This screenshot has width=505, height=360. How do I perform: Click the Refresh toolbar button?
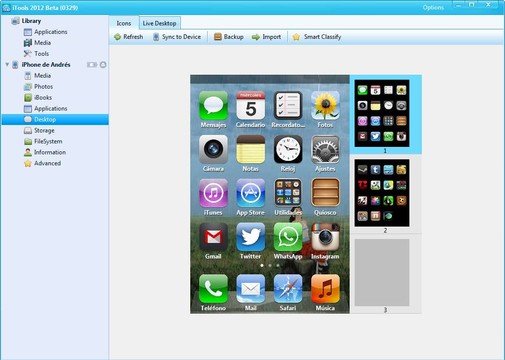click(x=128, y=37)
